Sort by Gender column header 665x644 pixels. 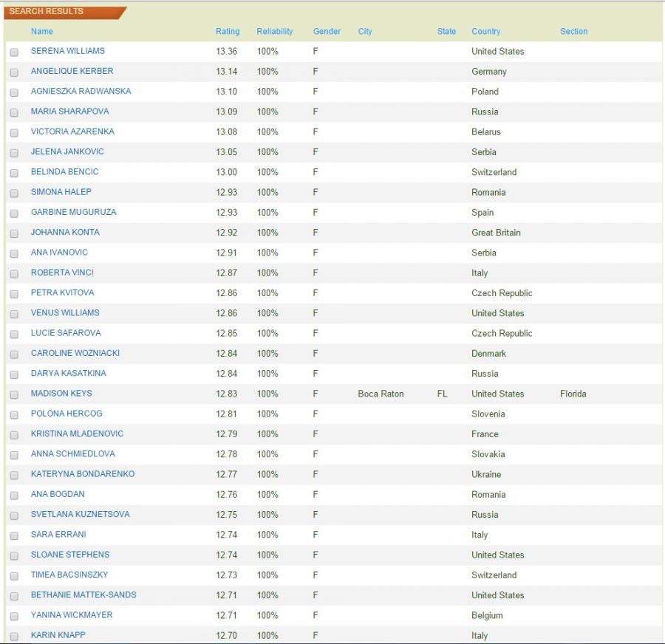(327, 31)
